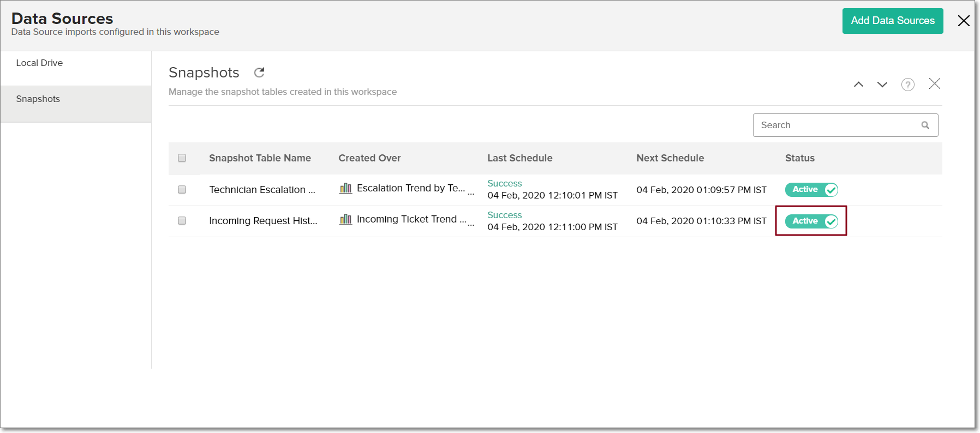The width and height of the screenshot is (980, 433).
Task: Click the down chevron arrow
Action: [x=882, y=85]
